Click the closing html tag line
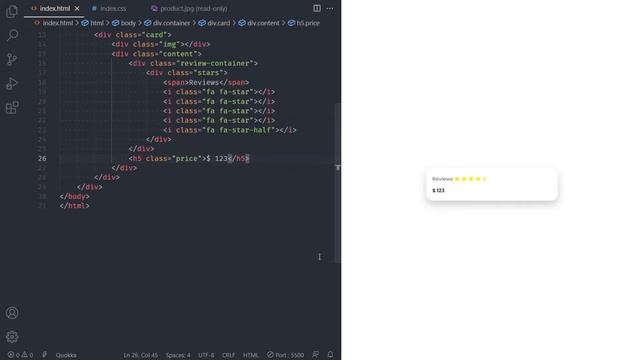The height and width of the screenshot is (360, 640). [x=74, y=206]
